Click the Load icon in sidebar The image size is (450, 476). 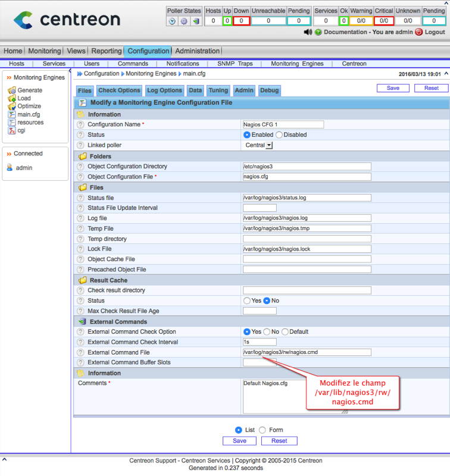point(11,98)
